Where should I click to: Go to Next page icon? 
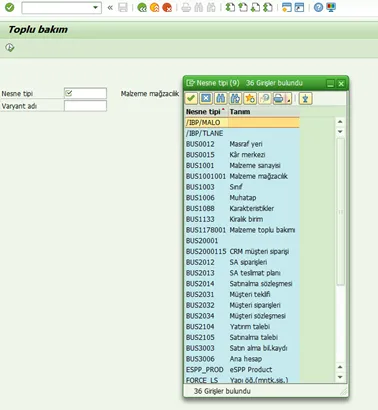tap(255, 7)
